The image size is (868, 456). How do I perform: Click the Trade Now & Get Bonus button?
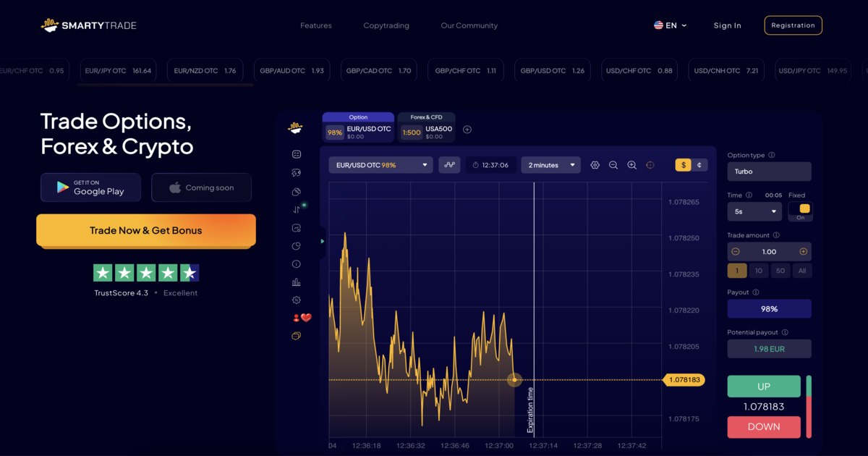click(145, 229)
